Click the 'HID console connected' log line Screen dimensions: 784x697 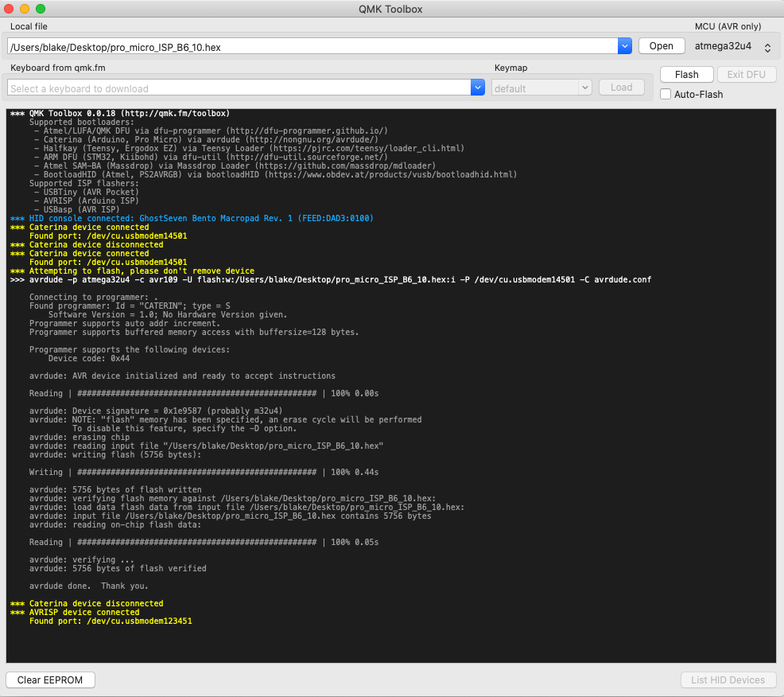pos(192,218)
